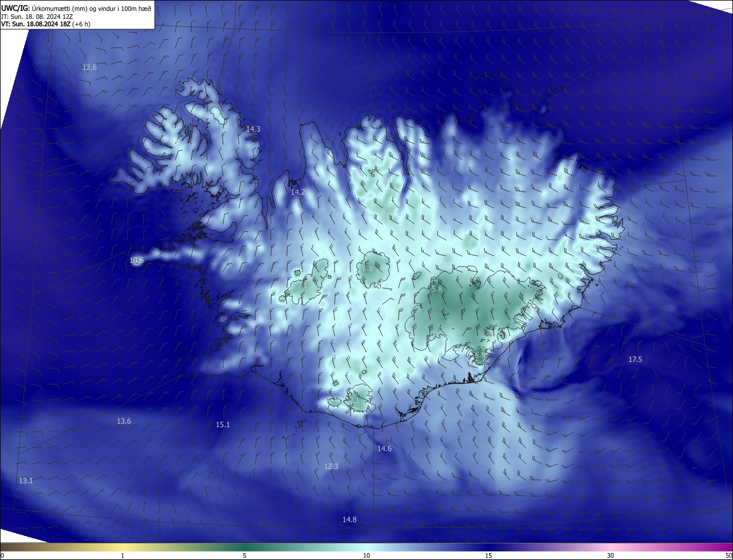Image resolution: width=733 pixels, height=560 pixels.
Task: Click the 'IT: Sun. 18. 08. 2024 12Z' line
Action: (x=36, y=17)
